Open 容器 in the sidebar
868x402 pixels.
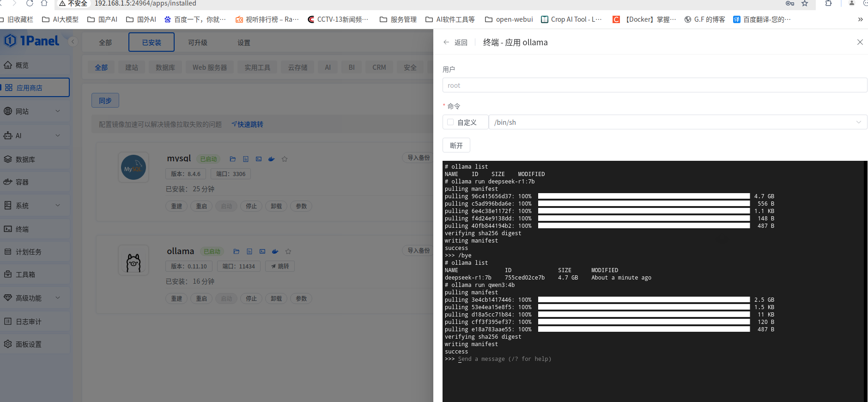click(35, 182)
